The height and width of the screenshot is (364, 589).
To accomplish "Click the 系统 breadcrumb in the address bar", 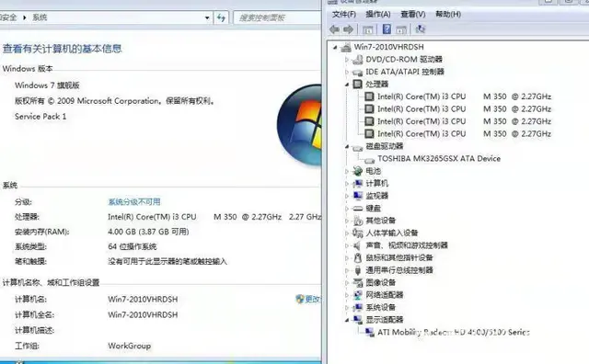I will 40,17.
